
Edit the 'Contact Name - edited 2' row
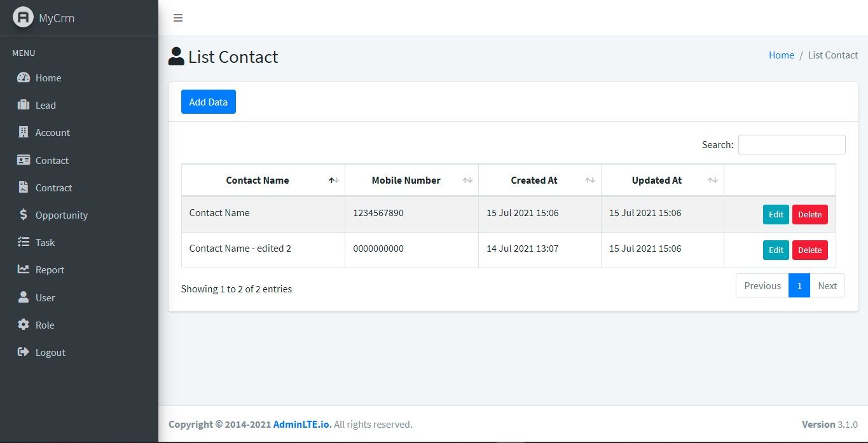click(x=776, y=250)
